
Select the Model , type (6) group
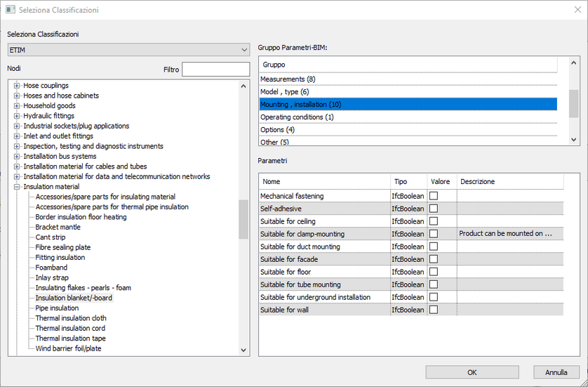coord(408,92)
